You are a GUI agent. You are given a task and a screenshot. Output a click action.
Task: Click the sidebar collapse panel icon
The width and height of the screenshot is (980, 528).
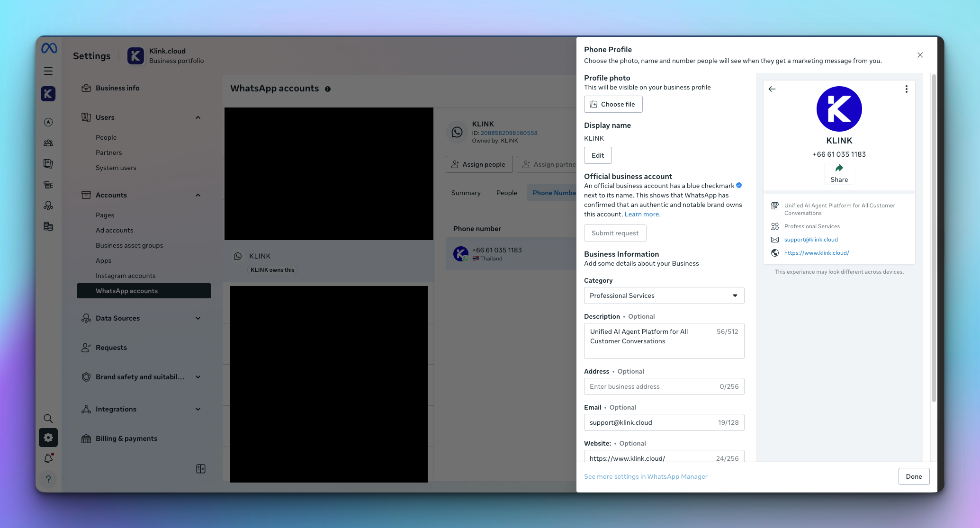point(201,469)
